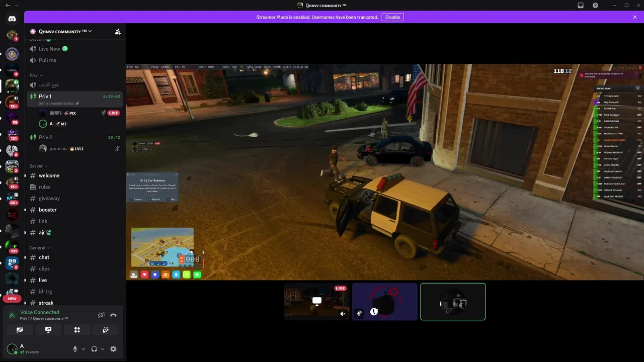This screenshot has width=644, height=362.
Task: Open microphone input options chevron
Action: click(84, 349)
